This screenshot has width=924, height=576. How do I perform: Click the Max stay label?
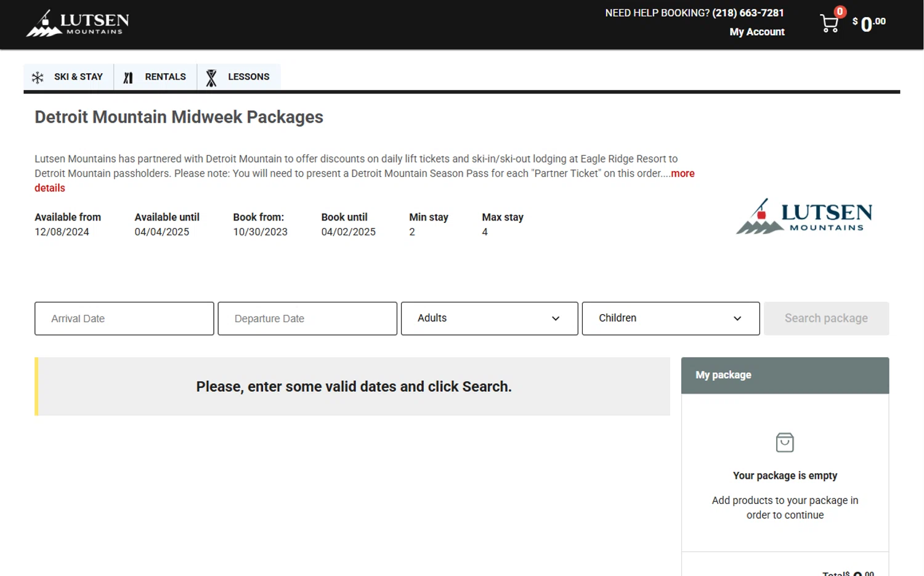coord(503,217)
